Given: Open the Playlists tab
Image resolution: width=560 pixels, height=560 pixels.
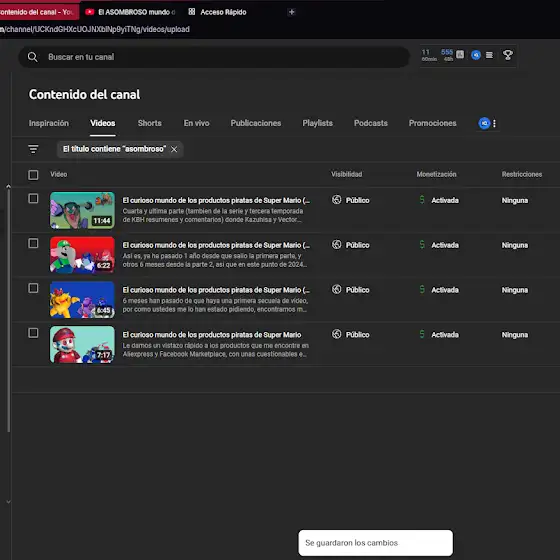Looking at the screenshot, I should click(318, 123).
